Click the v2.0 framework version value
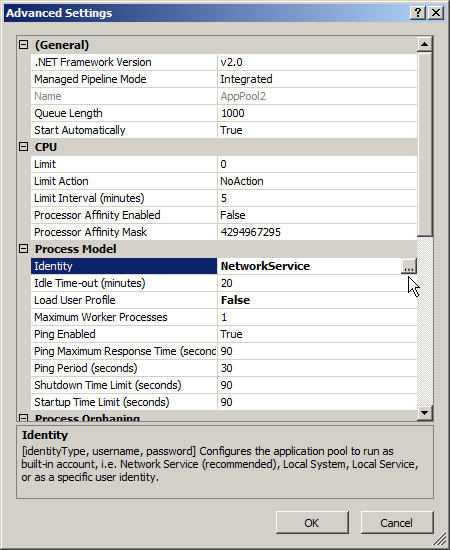This screenshot has height=550, width=450. (231, 62)
